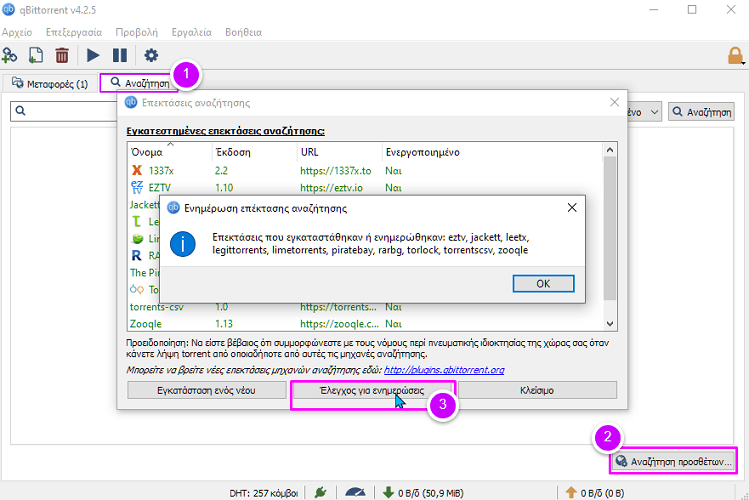Click the add torrent link toolbar icon
This screenshot has height=500, width=749.
pos(10,55)
